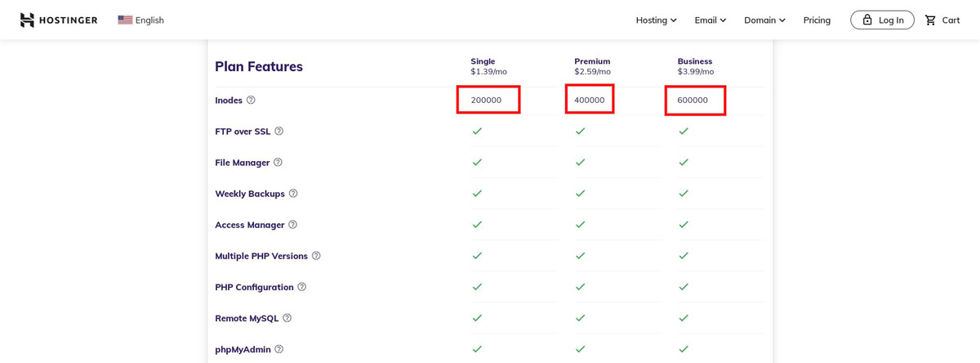Click the Remote MySQL label
This screenshot has width=980, height=363.
tap(247, 317)
